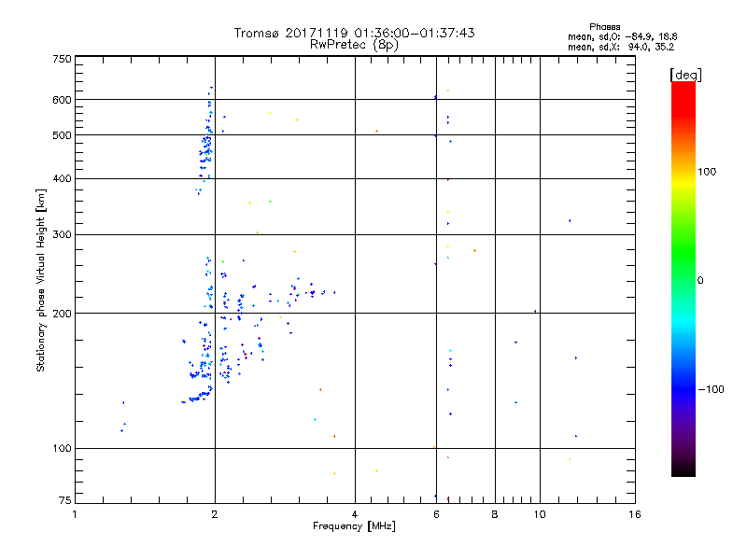Viewport: 747px width, 560px height.
Task: Click the "Phases" header text
Action: 604,27
